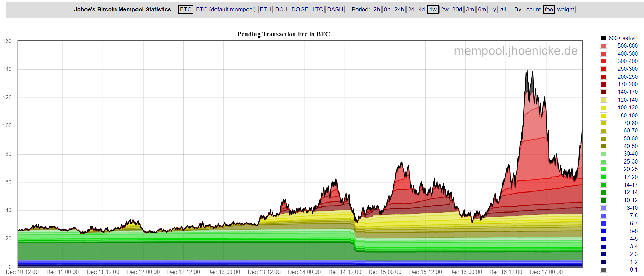Toggle the 250-300 legend swatch
This screenshot has width=644, height=276.
[x=603, y=69]
